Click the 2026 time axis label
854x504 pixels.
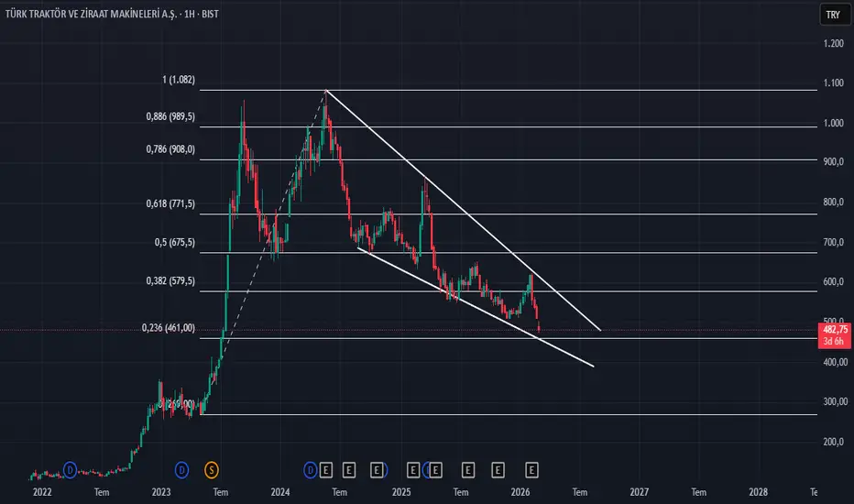coord(520,492)
